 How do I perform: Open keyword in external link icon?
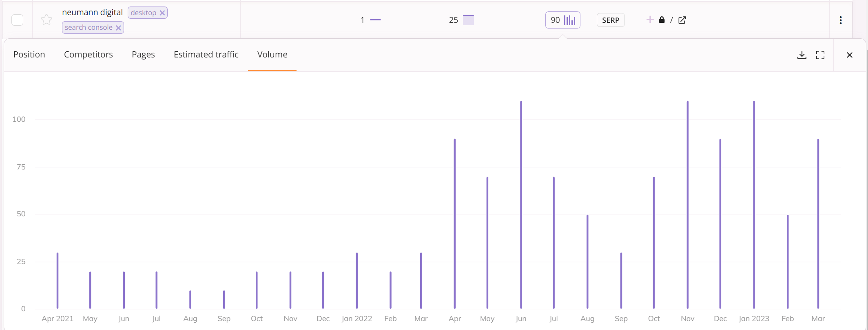click(682, 20)
